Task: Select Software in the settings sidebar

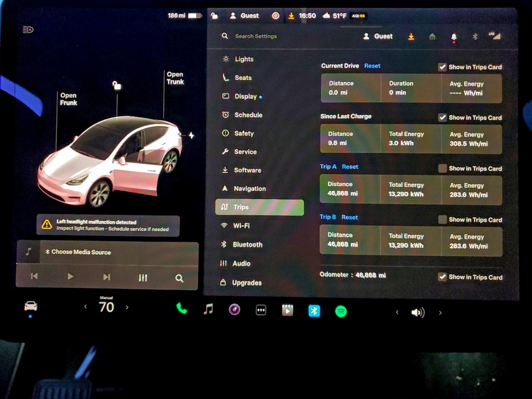Action: tap(247, 170)
